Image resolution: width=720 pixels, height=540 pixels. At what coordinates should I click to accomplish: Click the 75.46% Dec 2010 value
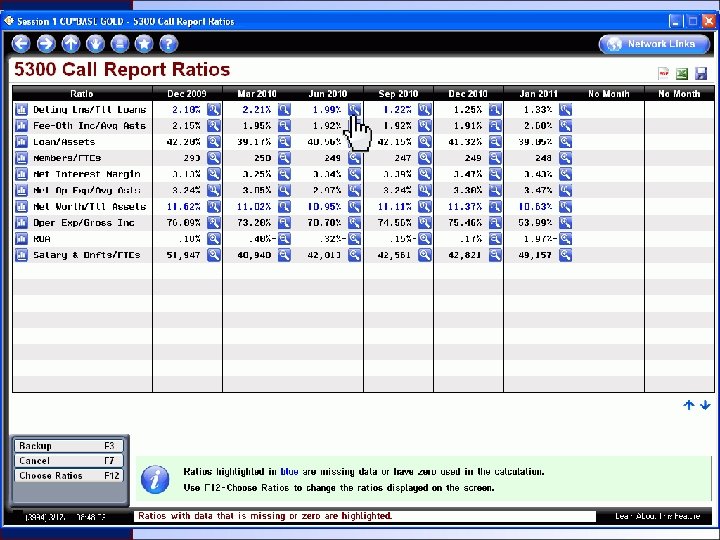(x=465, y=223)
